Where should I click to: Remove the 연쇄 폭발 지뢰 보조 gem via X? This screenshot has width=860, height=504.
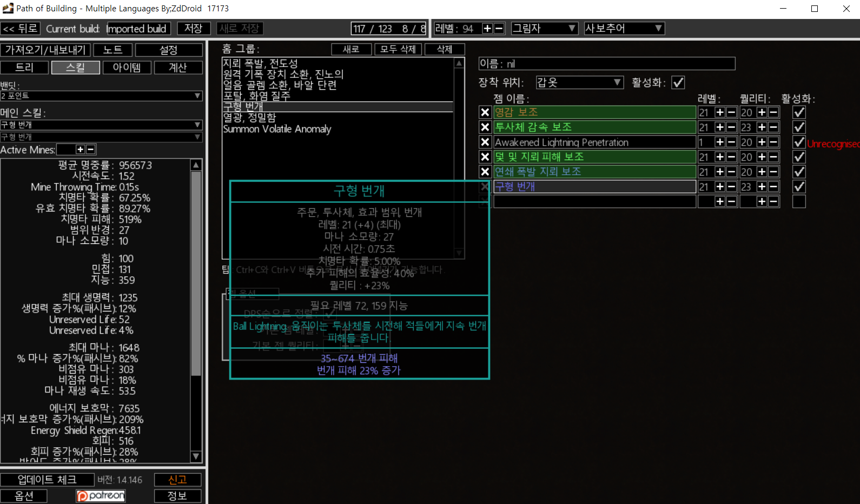click(x=485, y=171)
